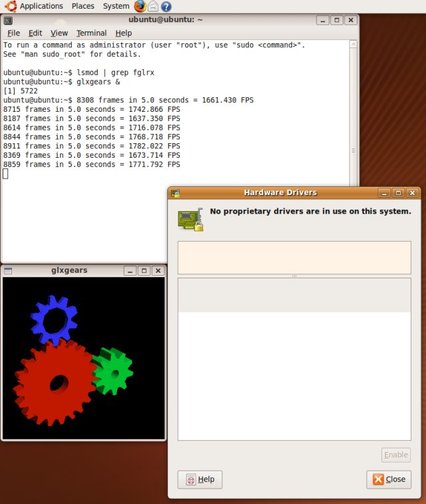Maximize the glxgears window
Screen dimensions: 426x504
pos(144,271)
